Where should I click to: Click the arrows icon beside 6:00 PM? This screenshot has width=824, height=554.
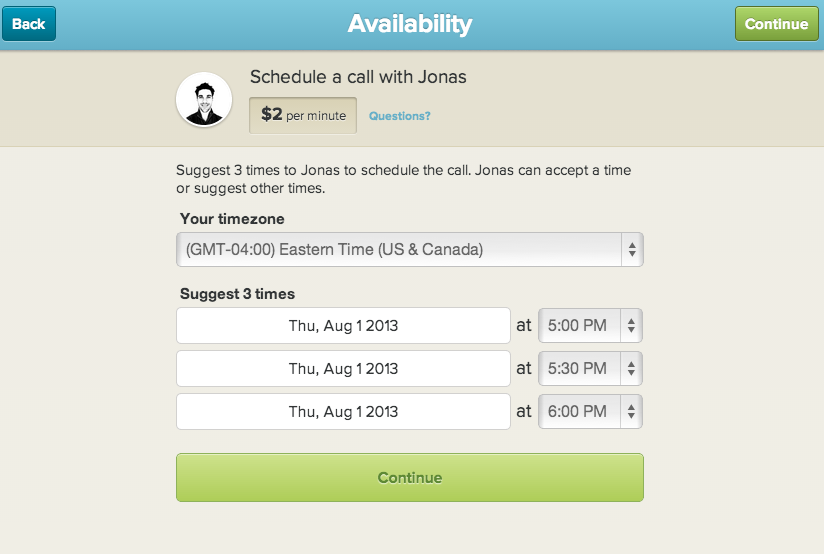[x=631, y=412]
